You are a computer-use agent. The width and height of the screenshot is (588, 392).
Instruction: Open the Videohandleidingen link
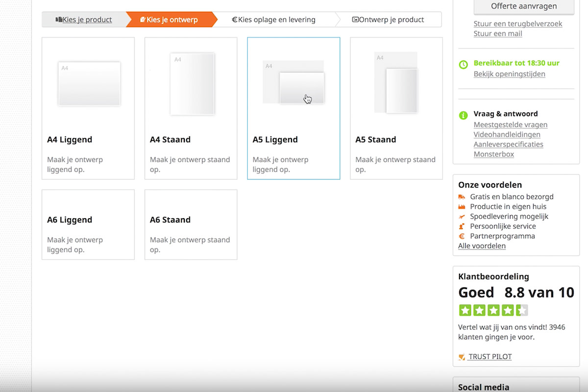coord(507,134)
